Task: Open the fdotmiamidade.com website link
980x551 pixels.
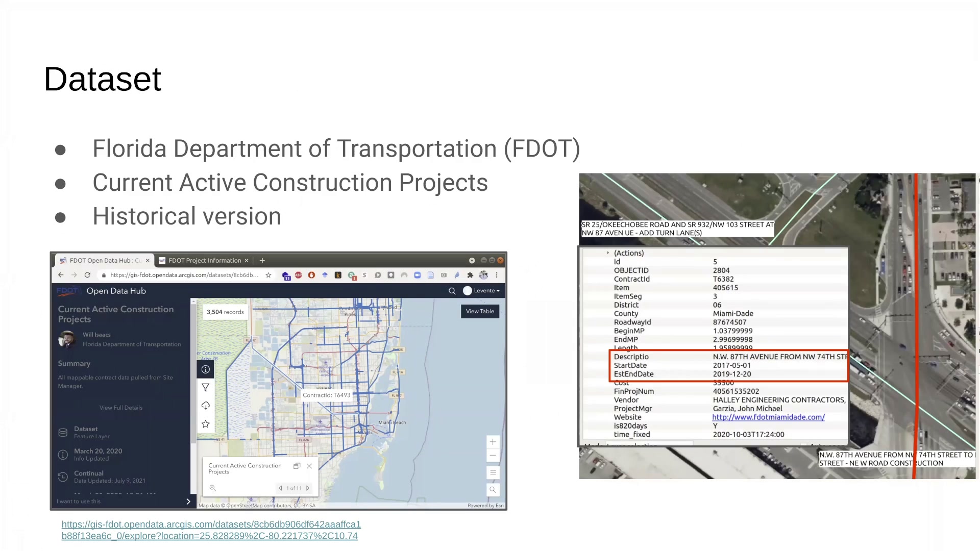Action: (x=768, y=417)
